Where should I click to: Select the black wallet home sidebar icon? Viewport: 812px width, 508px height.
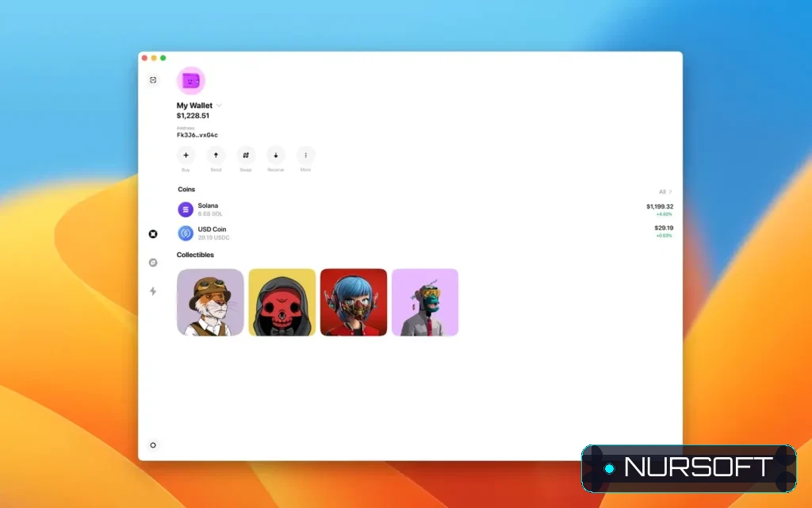[x=153, y=234]
